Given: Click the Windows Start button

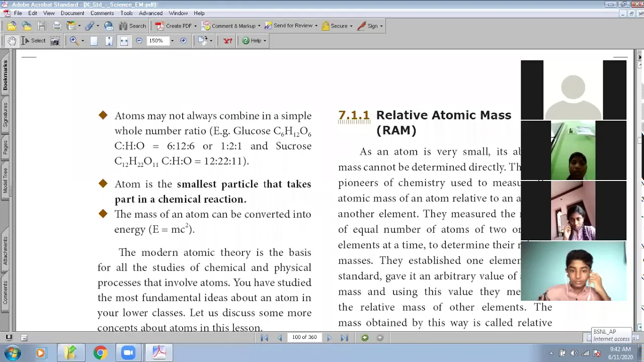Looking at the screenshot, I should (12, 353).
